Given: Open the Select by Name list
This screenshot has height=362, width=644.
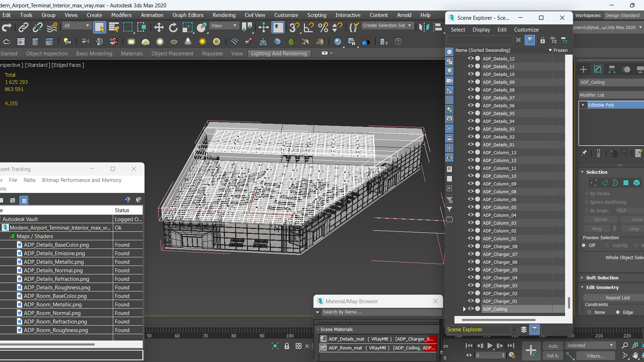Looking at the screenshot, I should click(x=114, y=27).
